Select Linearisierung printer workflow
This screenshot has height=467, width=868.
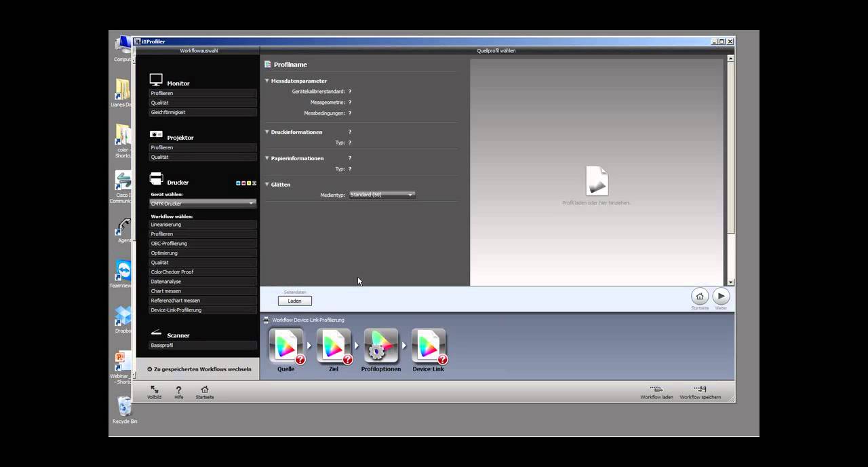pos(203,224)
